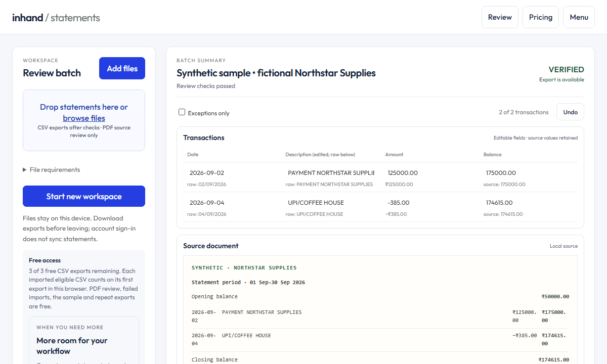Click '₹50000.00' opening balance value
607x364 pixels.
click(x=555, y=296)
